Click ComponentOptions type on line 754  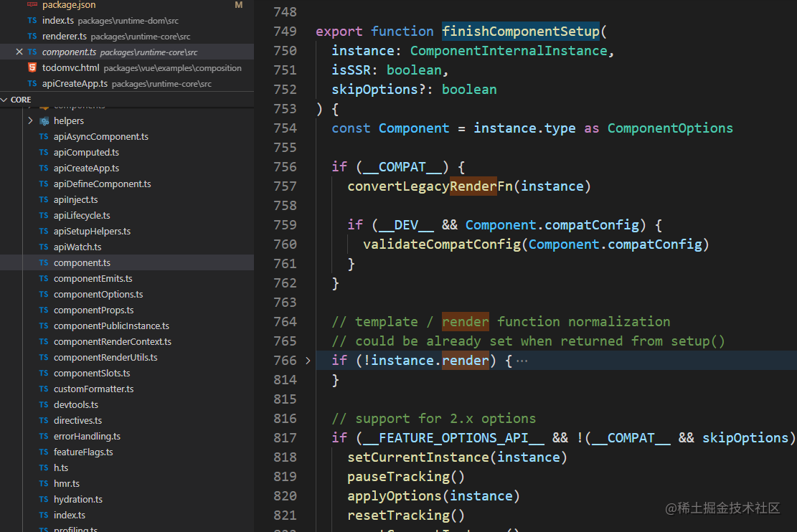(x=670, y=128)
